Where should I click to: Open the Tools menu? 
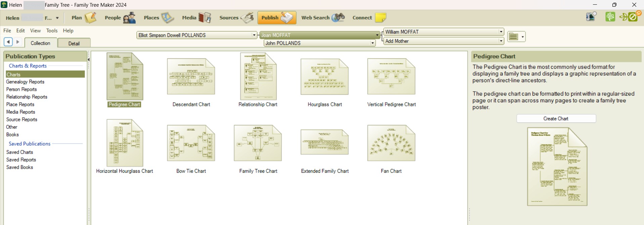[52, 31]
